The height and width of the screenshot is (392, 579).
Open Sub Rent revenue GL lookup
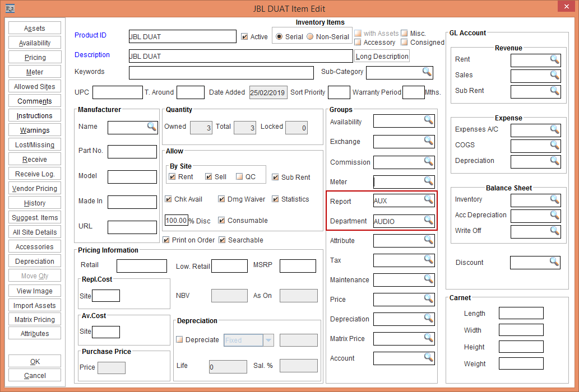point(555,91)
